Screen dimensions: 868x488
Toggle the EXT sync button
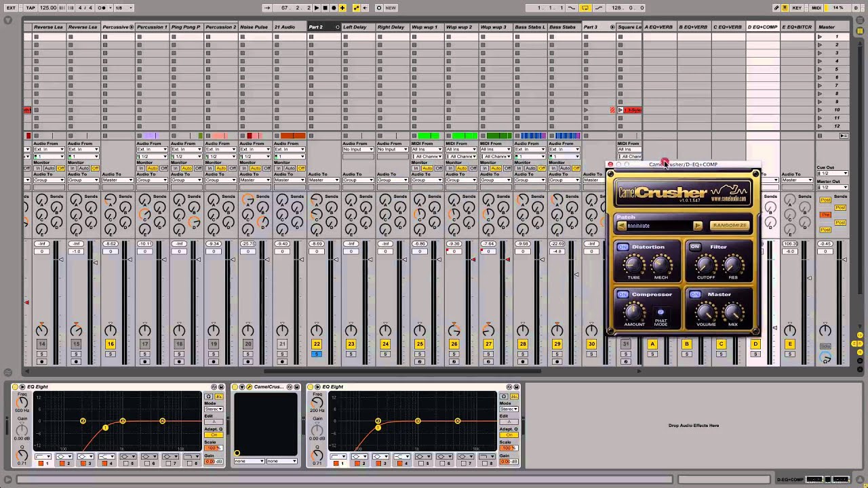click(x=11, y=7)
